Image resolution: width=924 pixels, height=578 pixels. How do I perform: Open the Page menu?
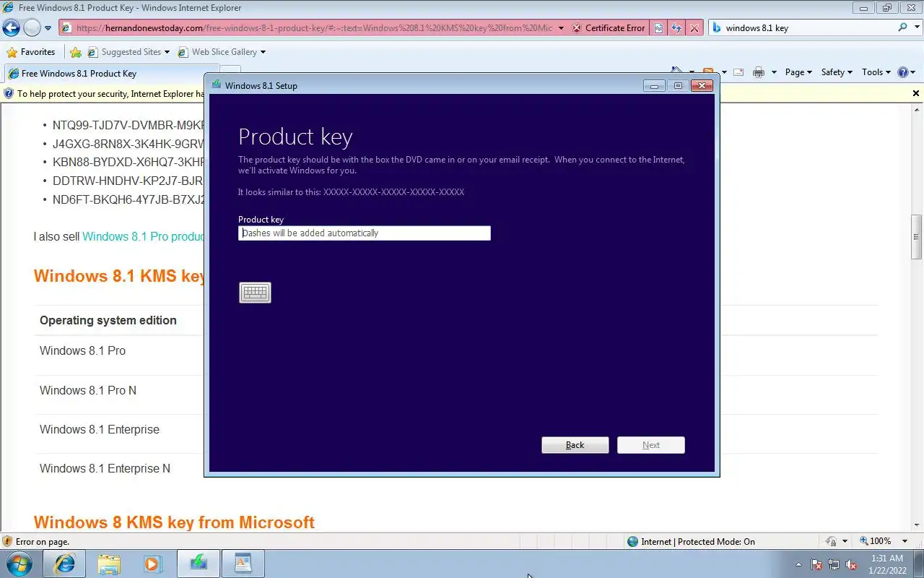(798, 72)
